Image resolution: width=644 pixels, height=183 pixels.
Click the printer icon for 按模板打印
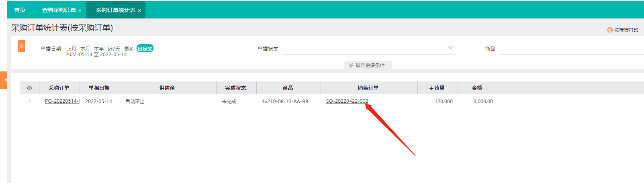pyautogui.click(x=610, y=30)
